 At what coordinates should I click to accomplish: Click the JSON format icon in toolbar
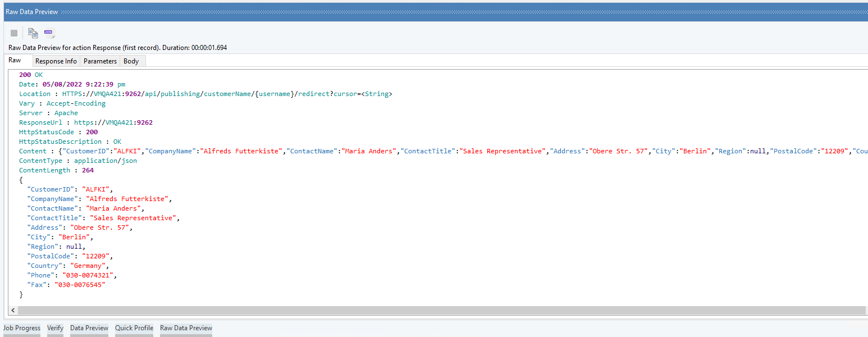click(49, 33)
